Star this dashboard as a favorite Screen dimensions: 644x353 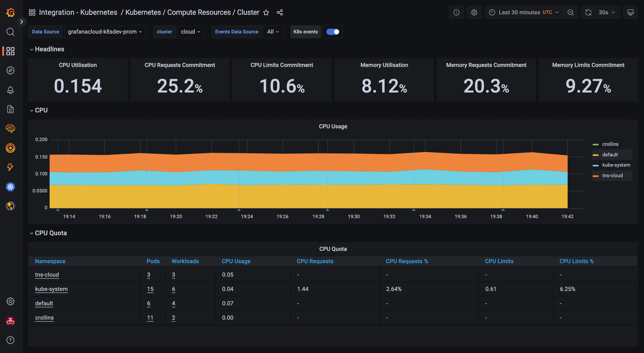point(266,13)
